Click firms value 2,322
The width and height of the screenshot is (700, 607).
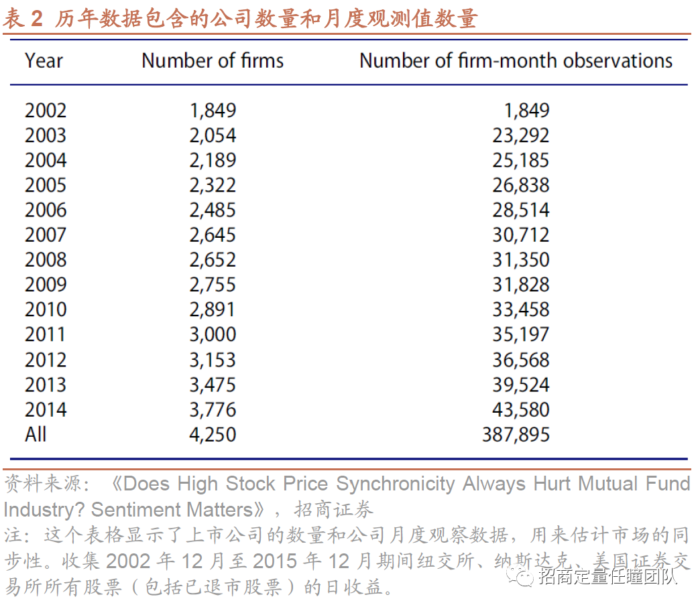click(213, 185)
